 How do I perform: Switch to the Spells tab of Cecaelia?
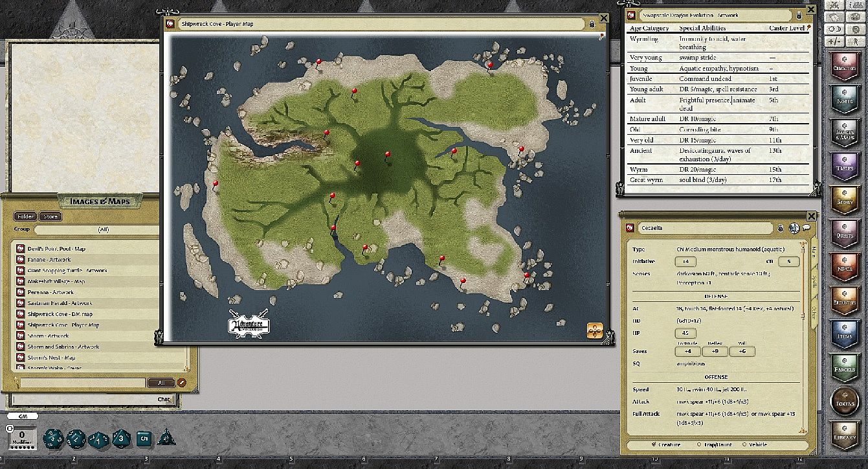click(814, 282)
